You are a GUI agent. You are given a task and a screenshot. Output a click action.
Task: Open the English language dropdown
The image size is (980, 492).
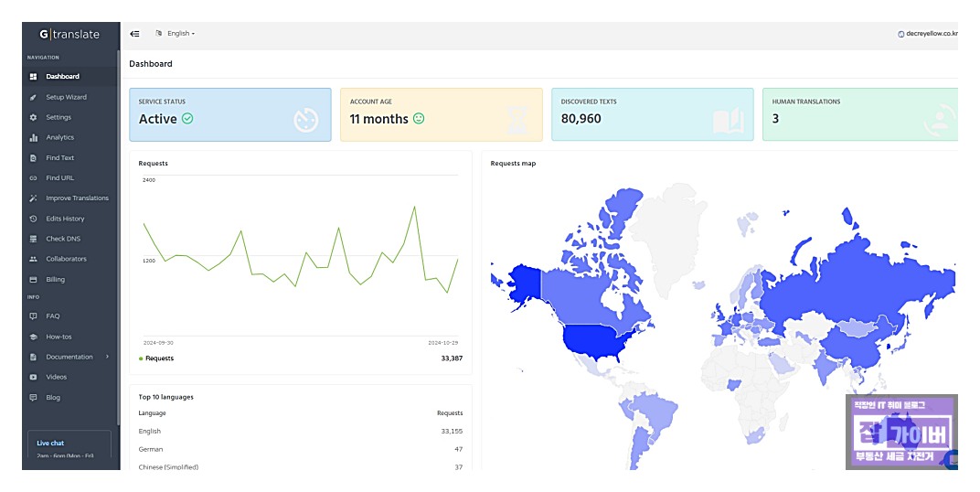(181, 33)
